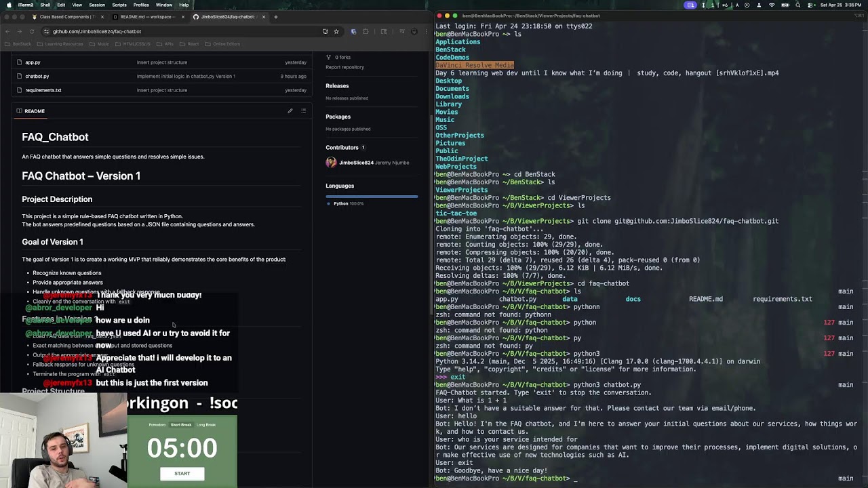Click the Wi-Fi icon in the menu bar
The image size is (868, 488).
(772, 5)
